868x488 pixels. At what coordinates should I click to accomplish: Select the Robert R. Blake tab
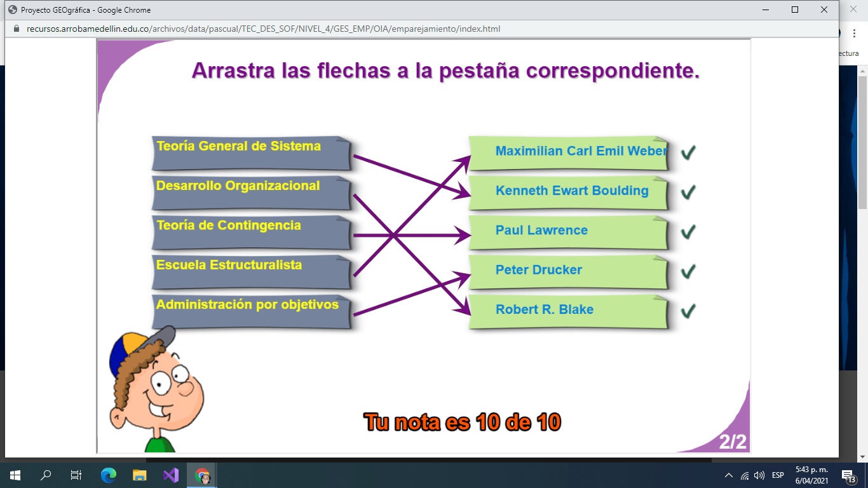click(569, 311)
